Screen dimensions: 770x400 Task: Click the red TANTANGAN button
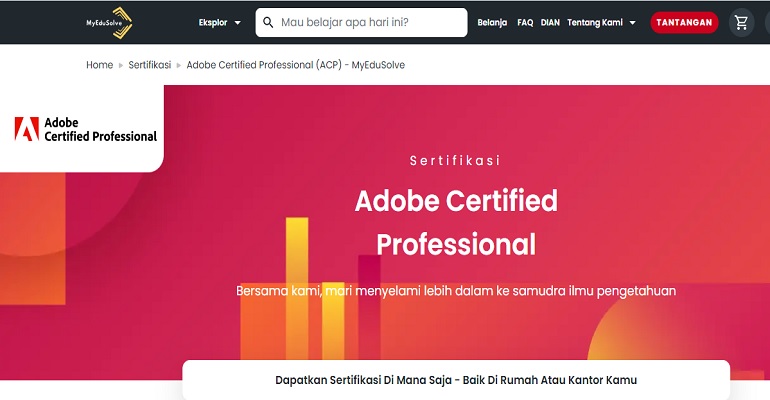pyautogui.click(x=684, y=23)
